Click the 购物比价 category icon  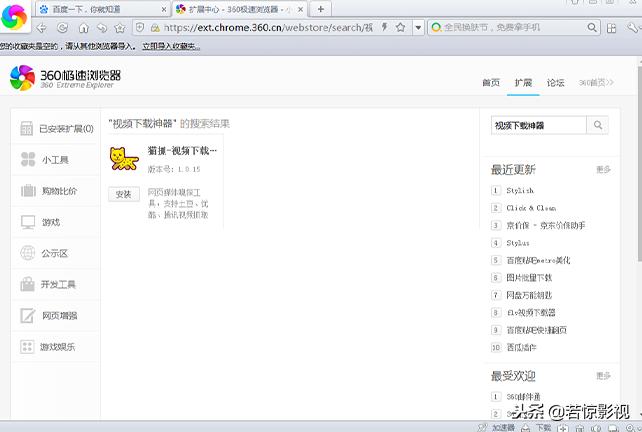[x=28, y=190]
